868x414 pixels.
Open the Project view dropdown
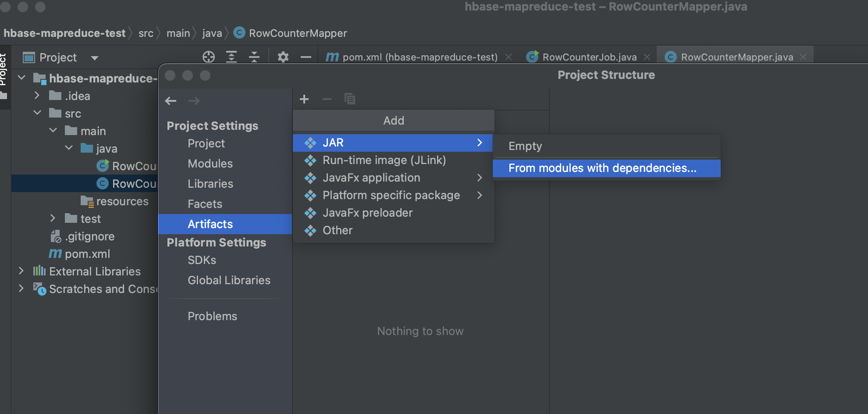(x=95, y=57)
